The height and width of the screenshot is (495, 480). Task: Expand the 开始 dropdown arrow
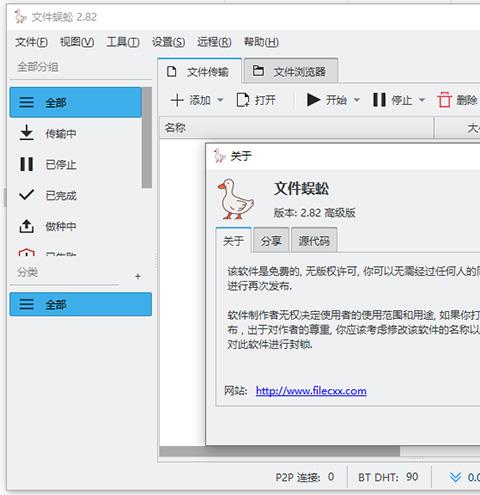click(357, 100)
